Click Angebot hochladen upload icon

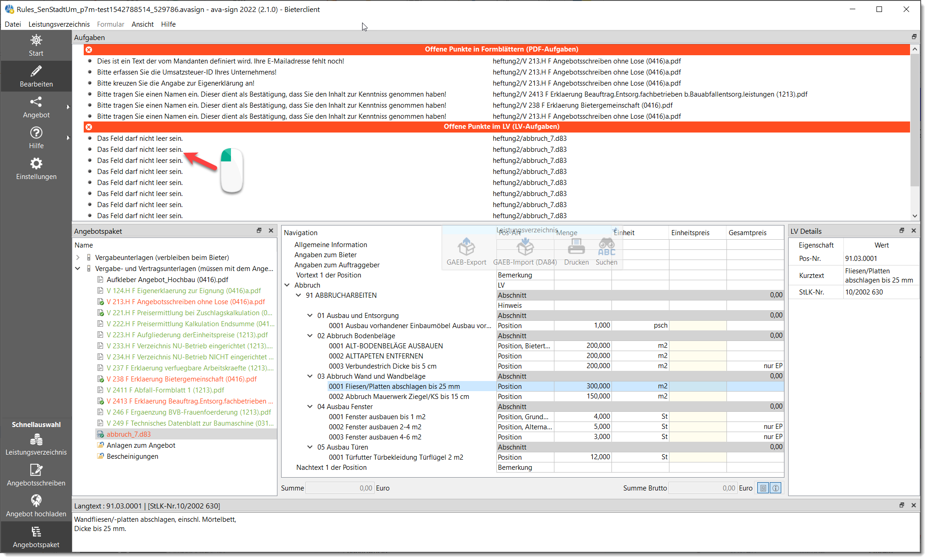(36, 501)
